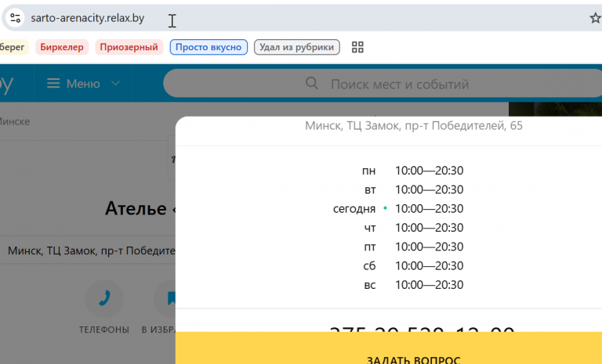Click the Ателье page heading
602x364 pixels.
pos(140,209)
